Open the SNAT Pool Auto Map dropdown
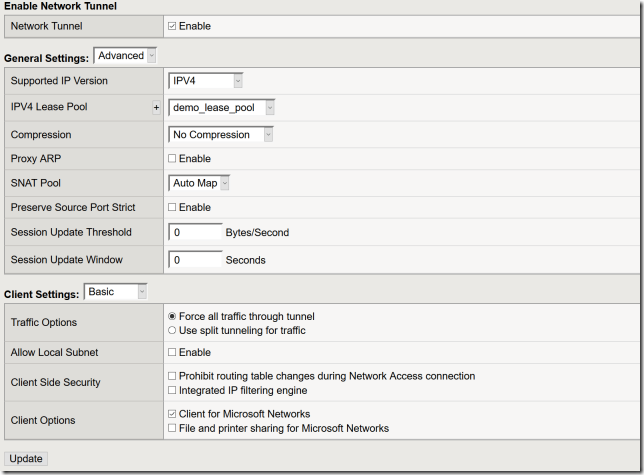The image size is (644, 475). (201, 183)
